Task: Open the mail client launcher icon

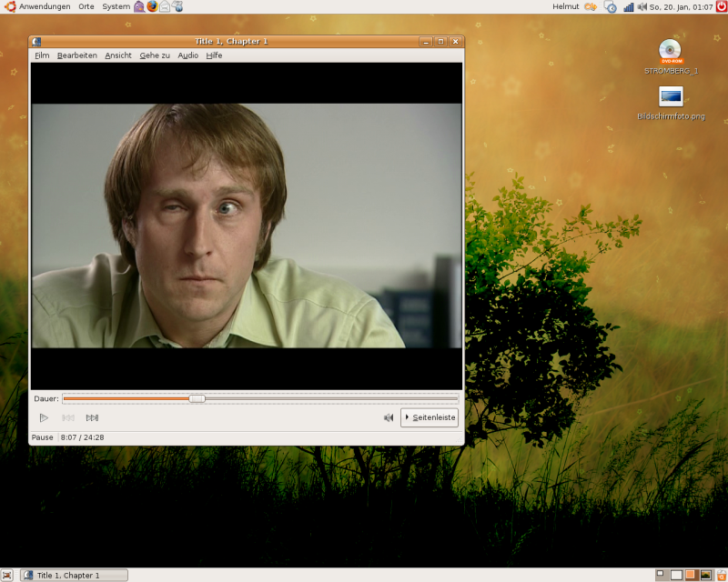Action: pyautogui.click(x=165, y=6)
